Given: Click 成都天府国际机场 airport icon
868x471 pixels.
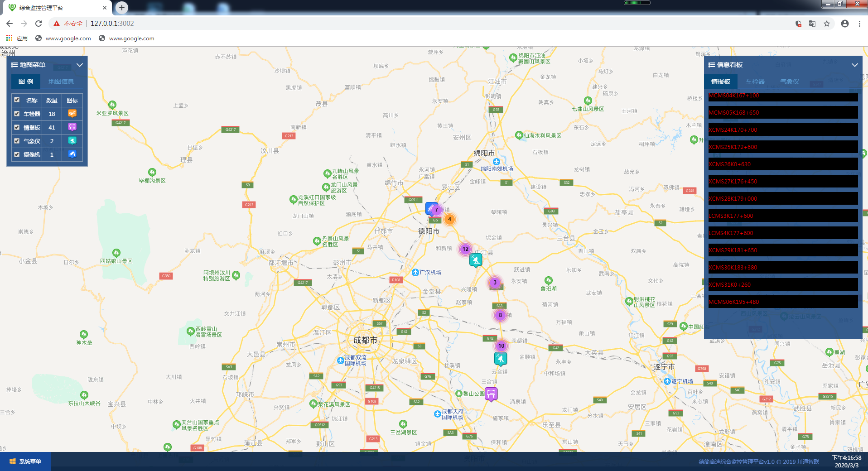Looking at the screenshot, I should pos(438,414).
